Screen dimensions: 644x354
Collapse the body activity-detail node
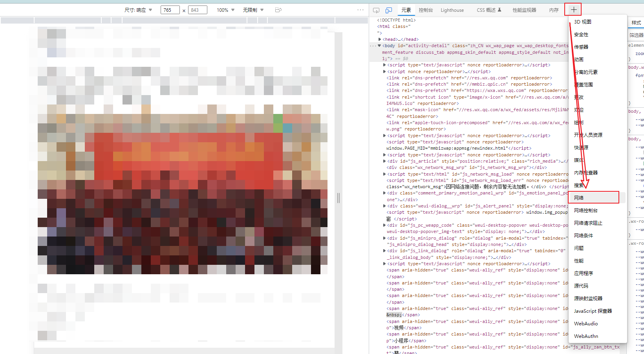point(379,46)
